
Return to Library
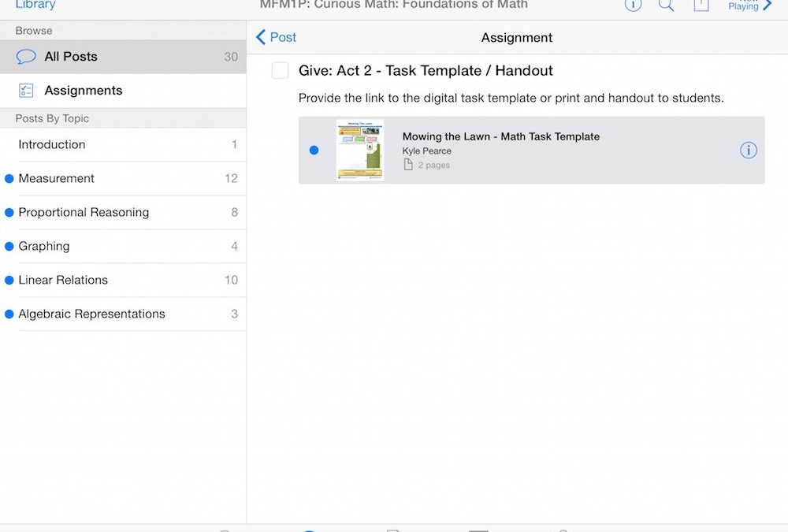pos(35,5)
